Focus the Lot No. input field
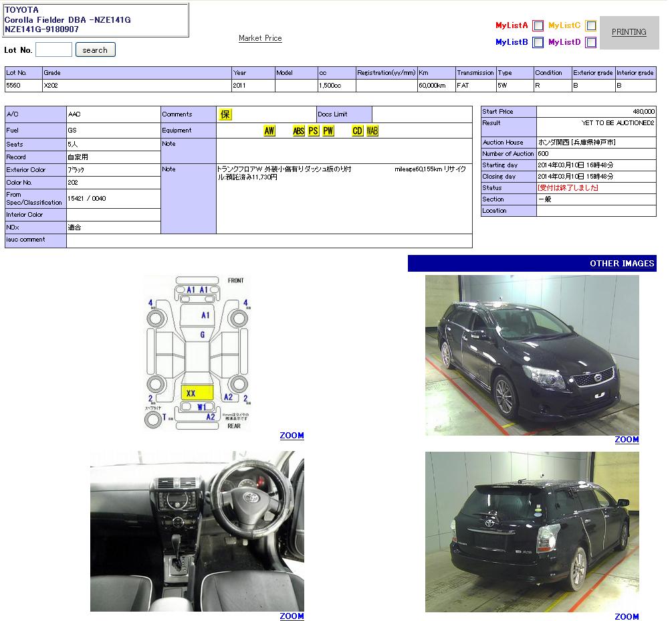The image size is (672, 621). coord(53,50)
